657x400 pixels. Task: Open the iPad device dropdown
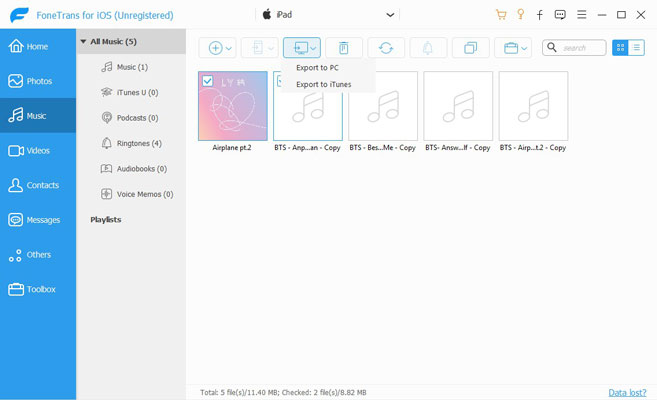coord(328,15)
